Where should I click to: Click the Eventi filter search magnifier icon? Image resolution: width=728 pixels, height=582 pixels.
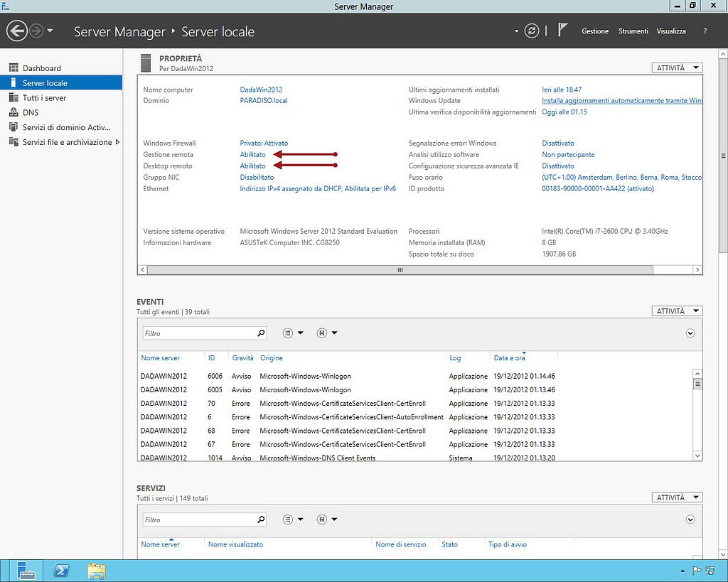(x=261, y=333)
